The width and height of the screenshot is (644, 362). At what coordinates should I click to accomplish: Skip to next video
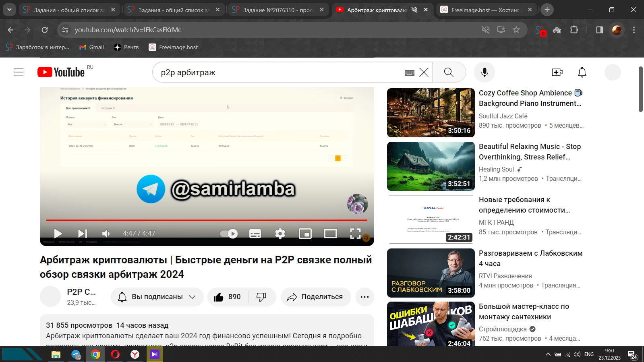tap(82, 234)
